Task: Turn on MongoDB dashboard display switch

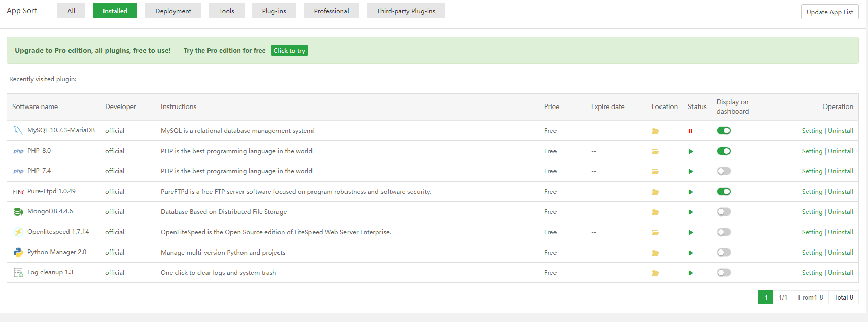Action: [x=723, y=212]
